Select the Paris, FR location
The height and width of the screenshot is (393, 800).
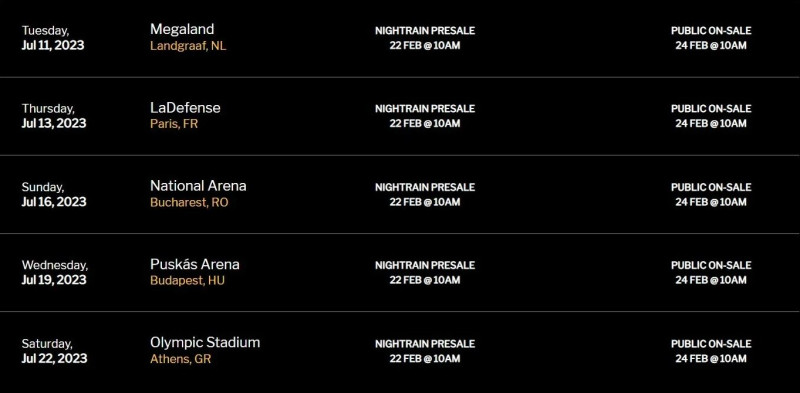(x=174, y=124)
